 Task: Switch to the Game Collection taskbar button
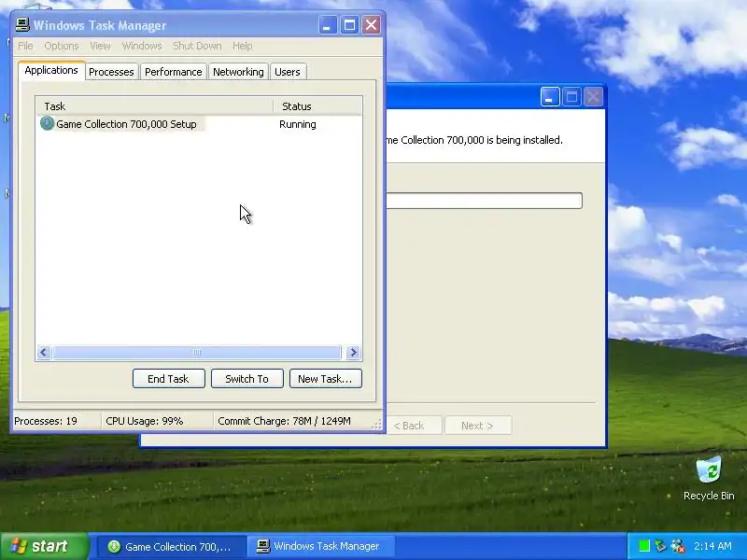(171, 546)
